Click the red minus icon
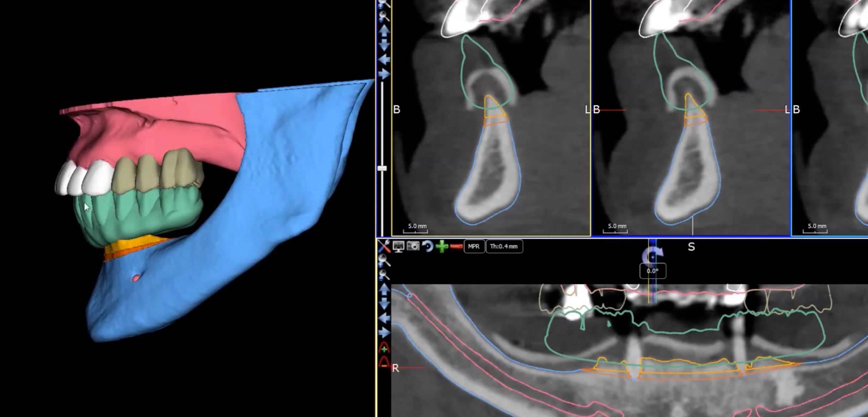Viewport: 868px width, 417px height. [x=456, y=246]
